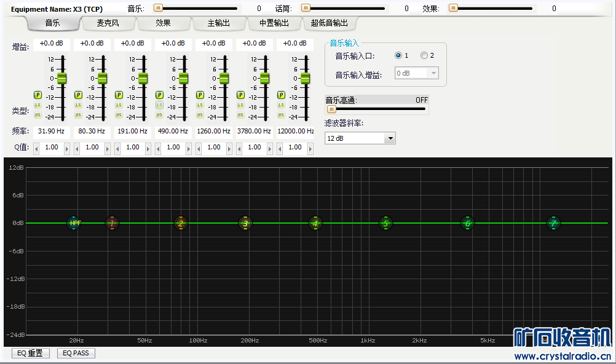Switch to the 麦克风 tab
The width and height of the screenshot is (616, 364).
click(108, 23)
